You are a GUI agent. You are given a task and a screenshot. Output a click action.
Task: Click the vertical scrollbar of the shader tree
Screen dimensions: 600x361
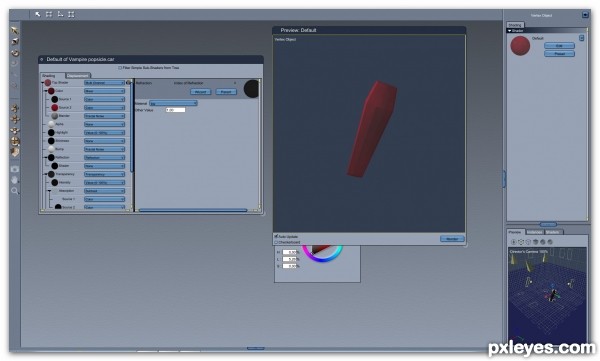click(132, 126)
